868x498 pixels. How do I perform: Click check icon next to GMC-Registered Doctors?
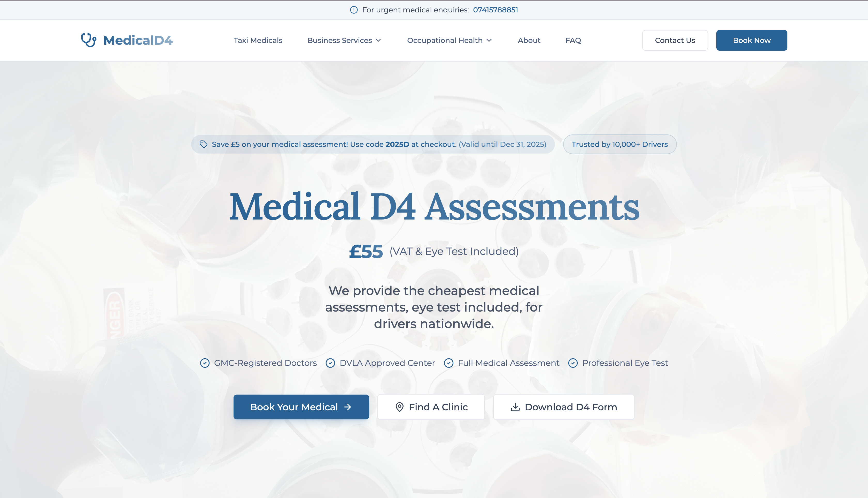(x=205, y=363)
